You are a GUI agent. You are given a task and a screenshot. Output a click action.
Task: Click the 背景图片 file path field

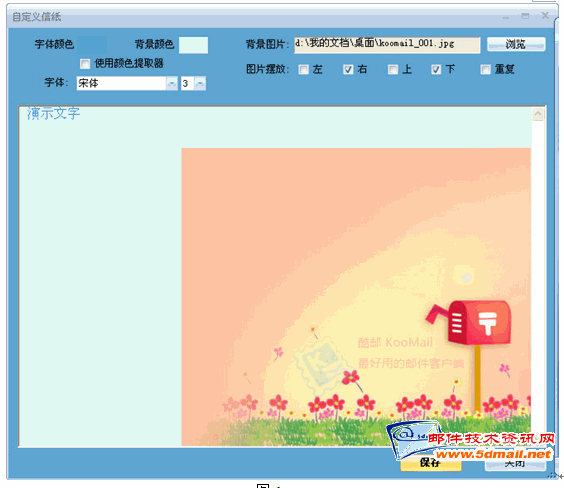click(387, 45)
